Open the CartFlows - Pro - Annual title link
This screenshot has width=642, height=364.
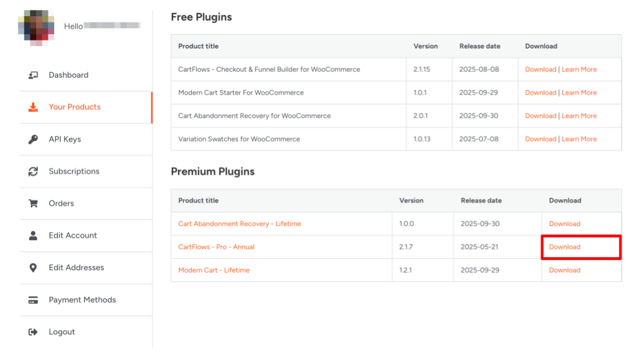(x=216, y=247)
